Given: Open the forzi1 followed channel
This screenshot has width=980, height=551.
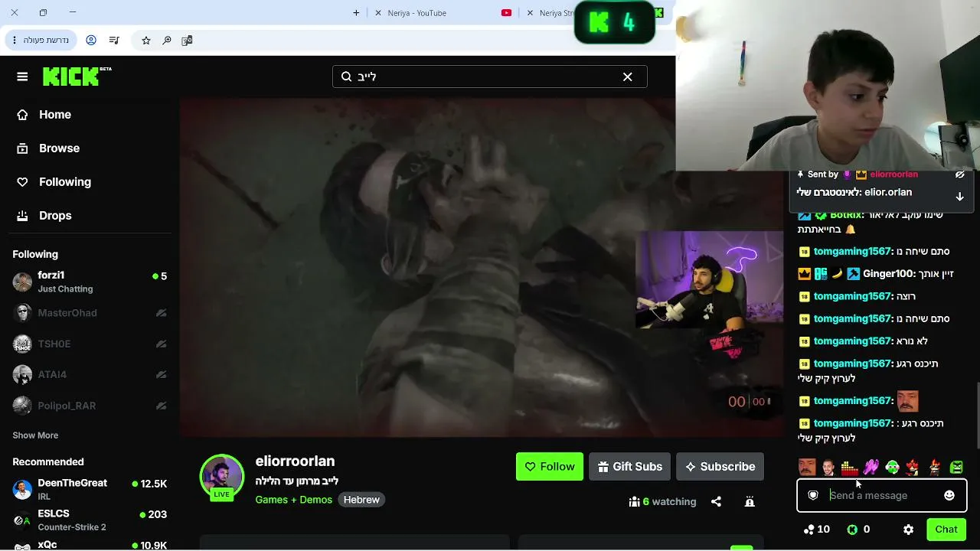Looking at the screenshot, I should [x=89, y=282].
